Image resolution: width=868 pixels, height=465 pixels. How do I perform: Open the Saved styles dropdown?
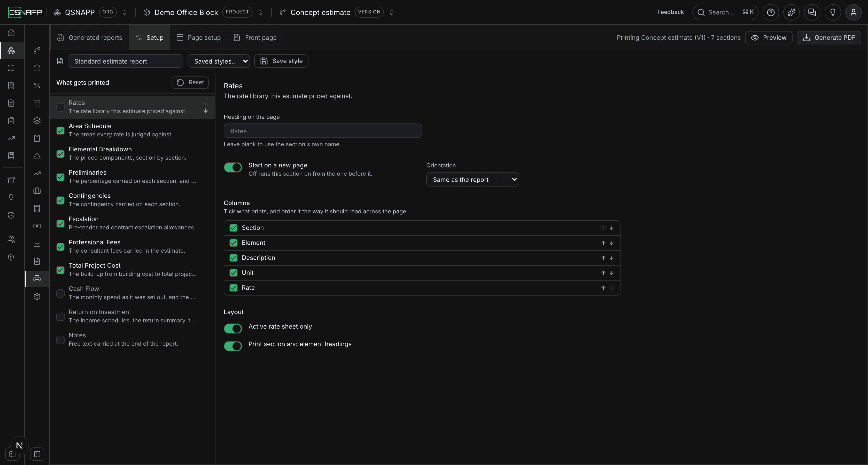(x=219, y=61)
